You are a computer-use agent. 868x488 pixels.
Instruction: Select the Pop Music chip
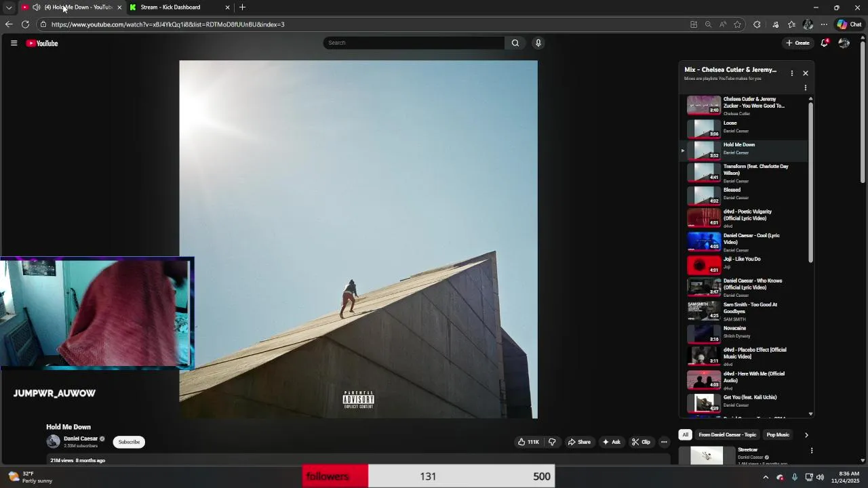[x=778, y=435]
